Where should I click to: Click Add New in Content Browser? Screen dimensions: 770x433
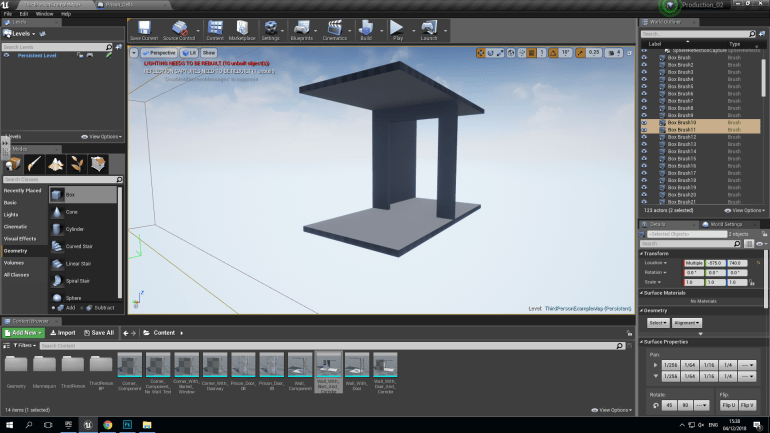point(24,333)
